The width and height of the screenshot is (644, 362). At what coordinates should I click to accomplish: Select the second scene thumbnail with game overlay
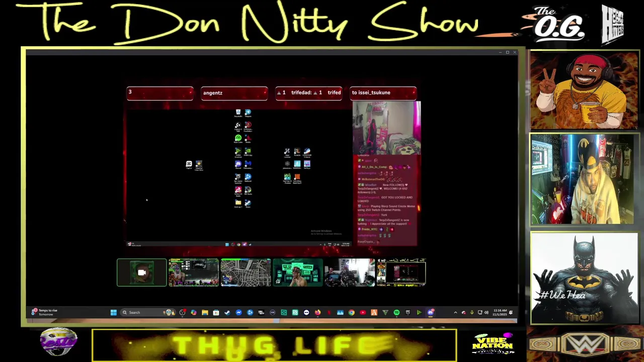(x=194, y=273)
